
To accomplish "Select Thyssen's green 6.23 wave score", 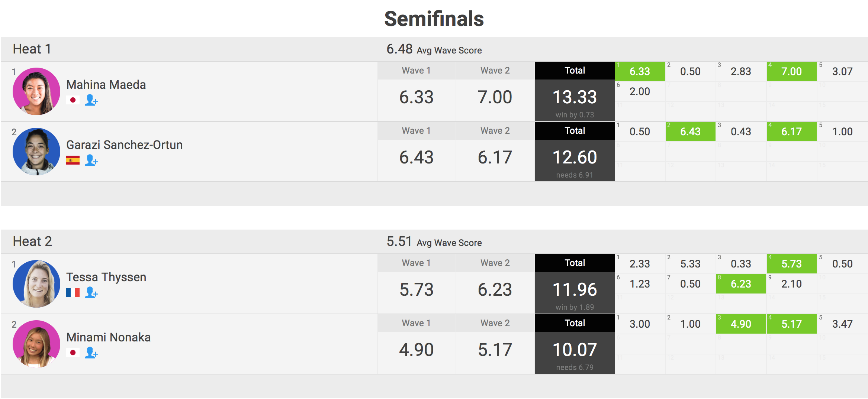I will [x=741, y=284].
